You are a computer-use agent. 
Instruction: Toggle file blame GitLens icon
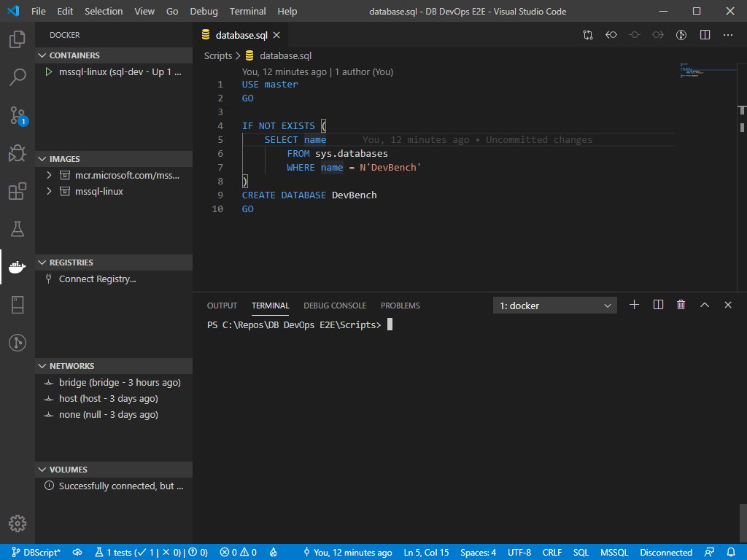(681, 35)
